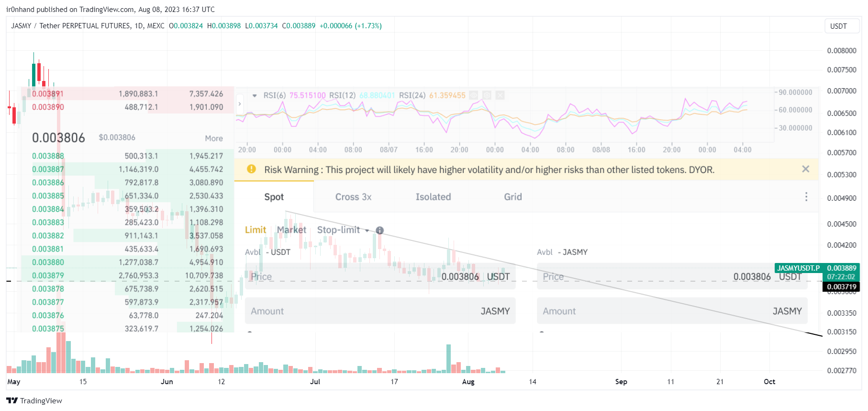This screenshot has width=868, height=411.
Task: Click amount 2,760,953.3 in order book
Action: (x=138, y=276)
